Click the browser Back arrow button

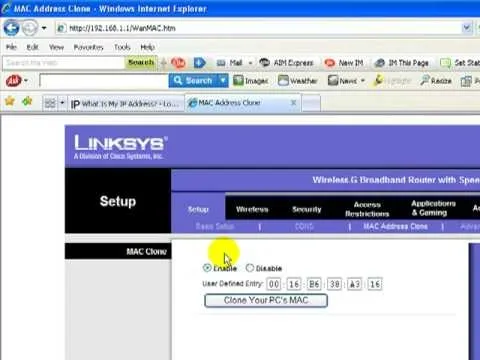[11, 28]
